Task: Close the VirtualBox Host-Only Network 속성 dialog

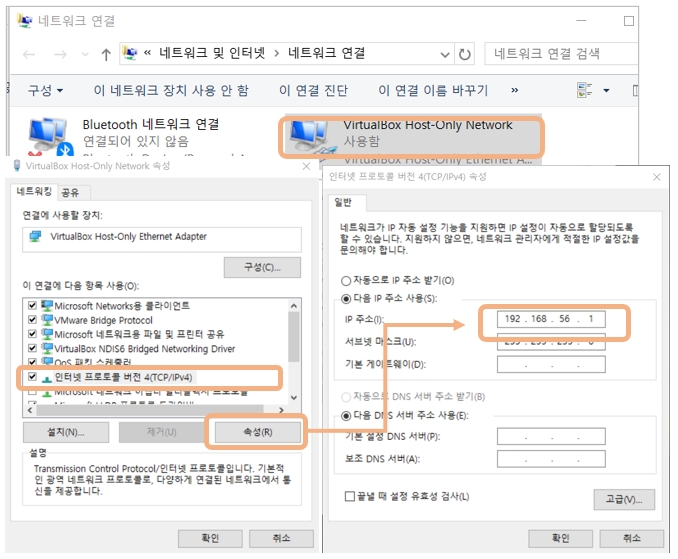Action: tap(306, 166)
